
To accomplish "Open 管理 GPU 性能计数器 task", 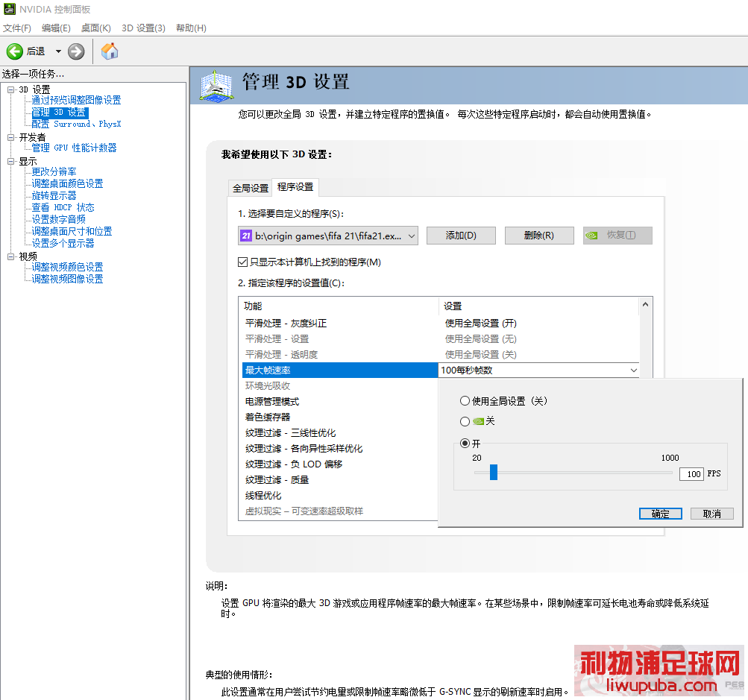I will tap(74, 148).
